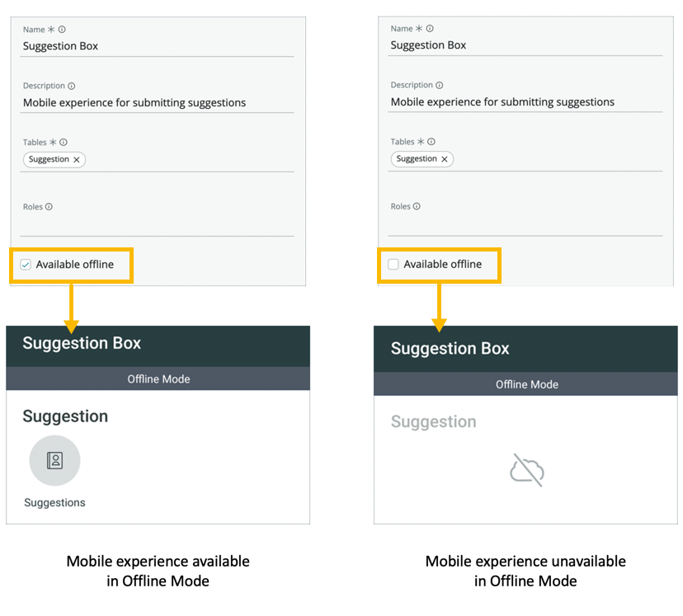Click the right form Description field
Screen dimensions: 683x616
coord(525,102)
